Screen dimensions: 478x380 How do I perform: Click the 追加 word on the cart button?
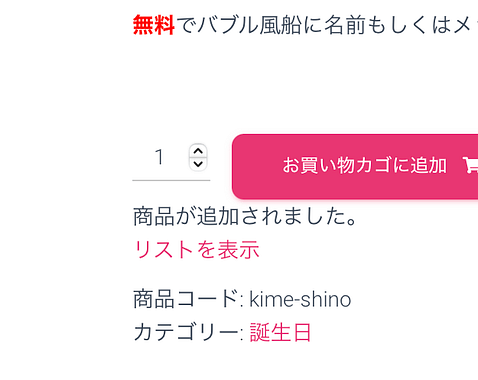428,166
